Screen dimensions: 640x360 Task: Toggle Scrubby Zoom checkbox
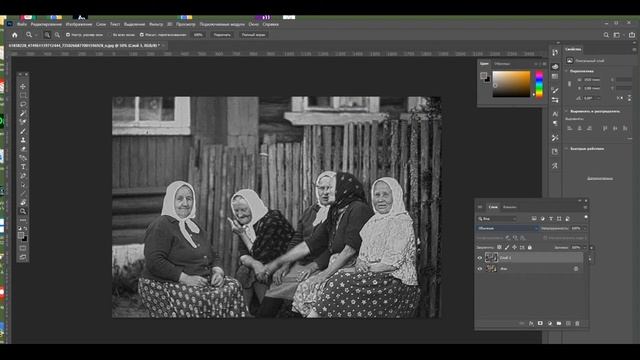pos(142,35)
